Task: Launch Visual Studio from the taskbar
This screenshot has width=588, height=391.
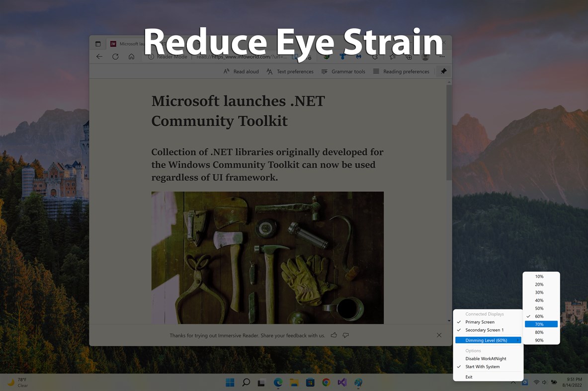Action: pos(342,383)
